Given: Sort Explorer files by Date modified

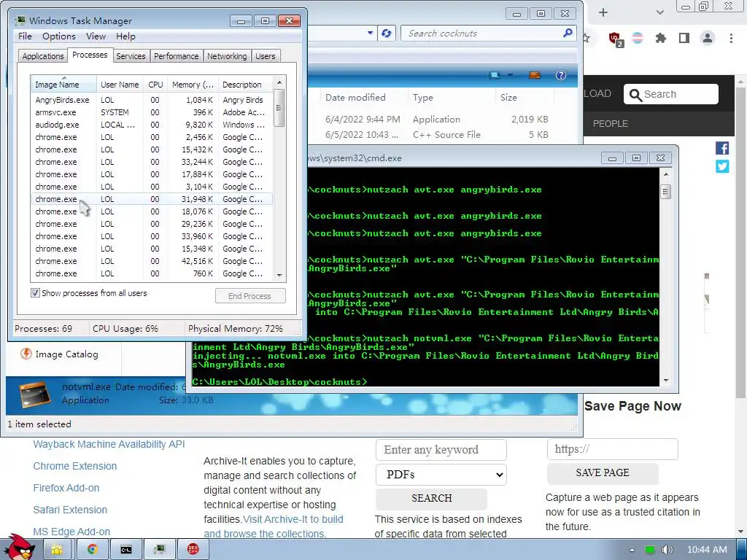Looking at the screenshot, I should point(355,97).
